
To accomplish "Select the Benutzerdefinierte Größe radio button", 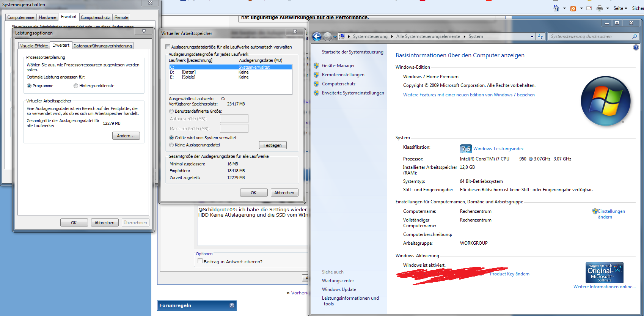I will pos(171,111).
